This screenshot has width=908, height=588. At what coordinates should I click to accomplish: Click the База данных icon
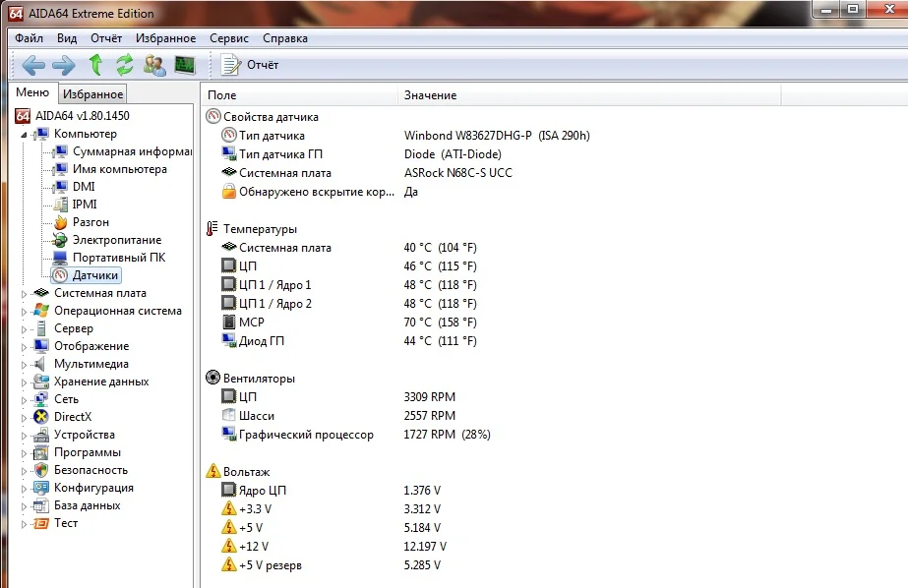[x=41, y=505]
